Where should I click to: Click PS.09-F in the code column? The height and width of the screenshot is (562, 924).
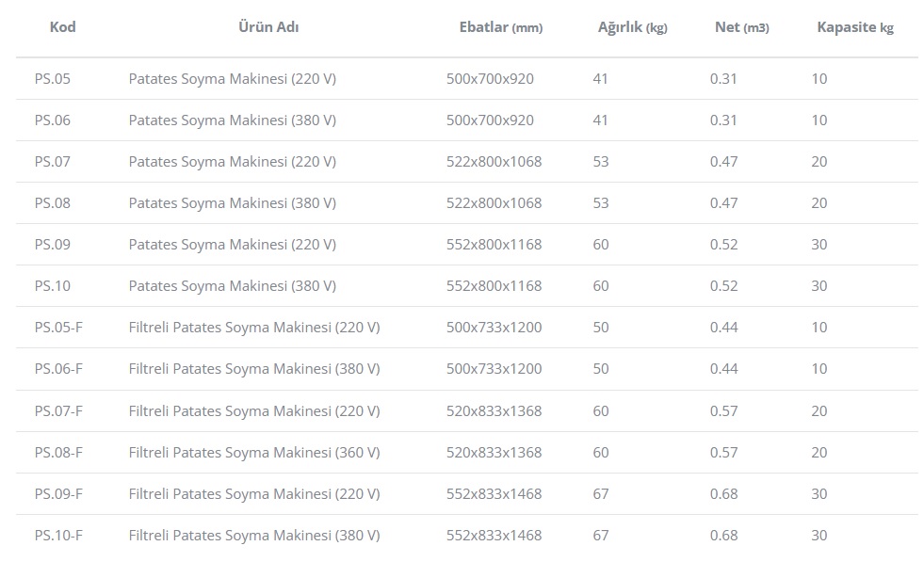click(x=58, y=494)
